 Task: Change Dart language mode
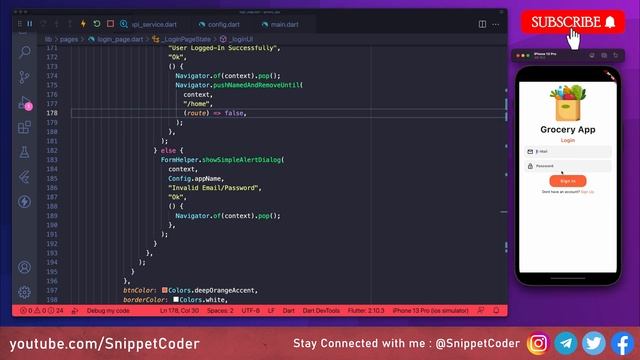coord(289,311)
